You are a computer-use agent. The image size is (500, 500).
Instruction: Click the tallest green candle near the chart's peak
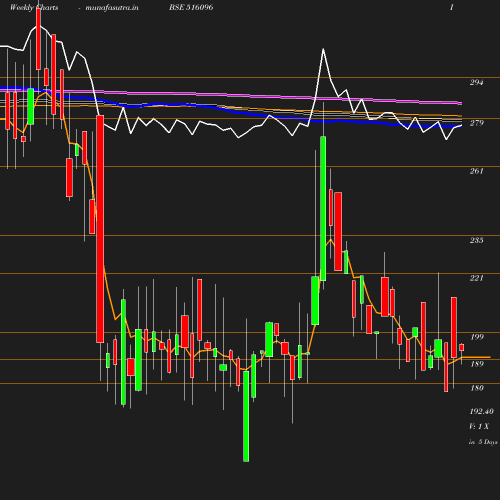(x=323, y=208)
